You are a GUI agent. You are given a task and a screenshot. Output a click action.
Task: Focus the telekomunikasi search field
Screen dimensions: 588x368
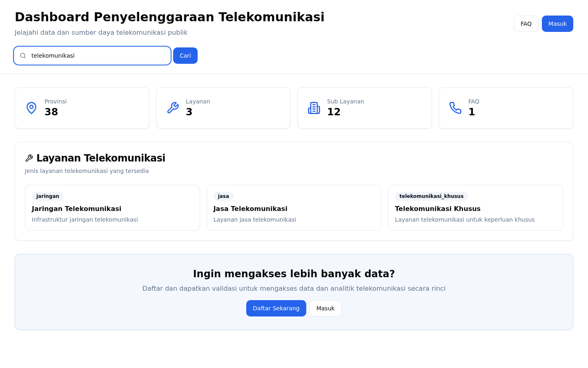click(92, 56)
